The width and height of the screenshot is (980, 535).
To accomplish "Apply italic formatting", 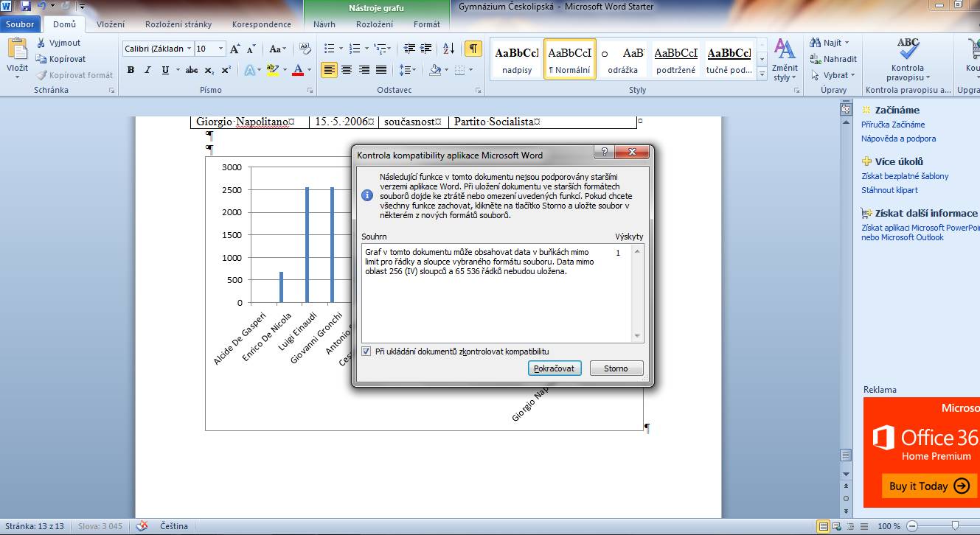I will click(147, 70).
